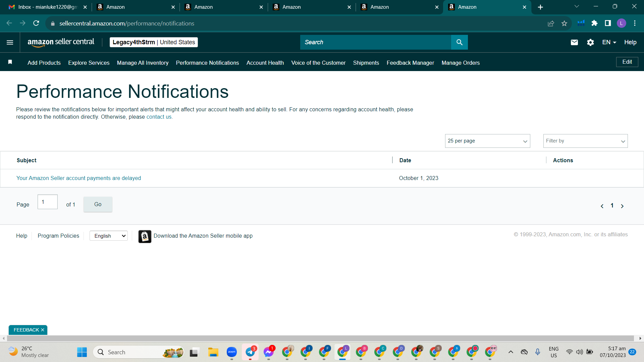The height and width of the screenshot is (362, 644).
Task: Open the footer Help link
Action: click(x=21, y=236)
